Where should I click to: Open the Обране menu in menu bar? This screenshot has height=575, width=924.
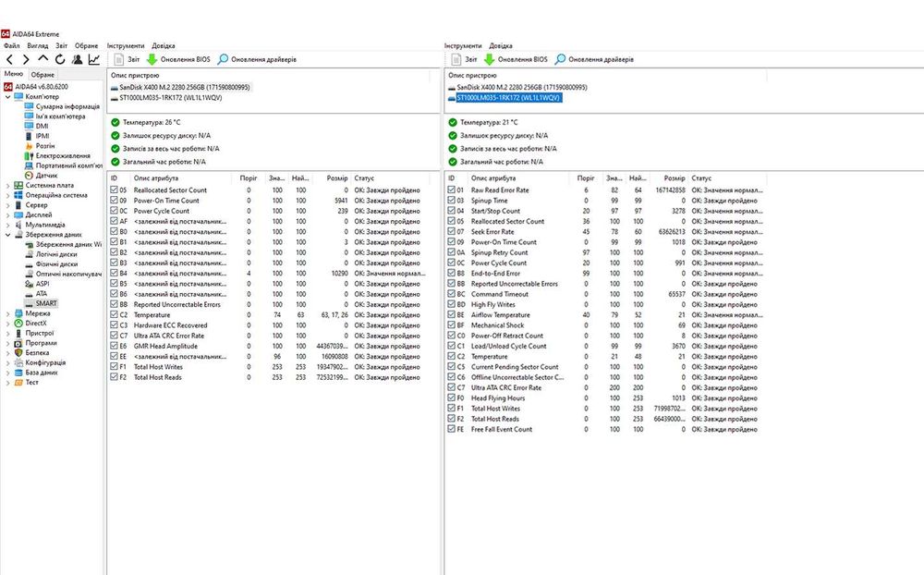pos(86,45)
